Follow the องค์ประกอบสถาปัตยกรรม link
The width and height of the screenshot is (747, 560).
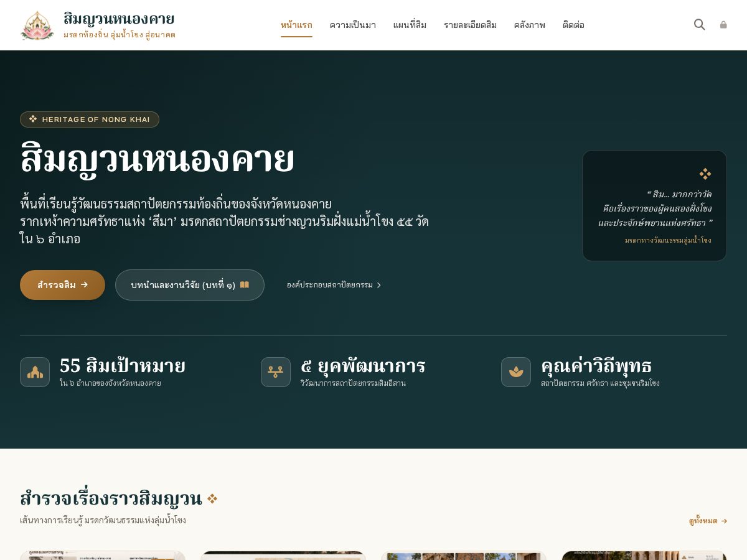tap(334, 285)
